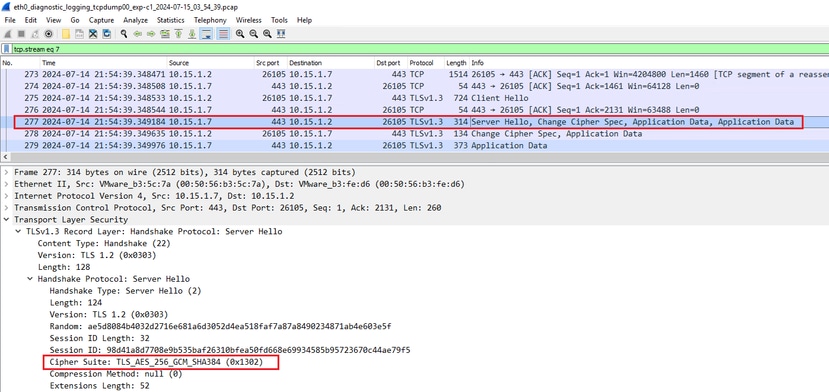Open the Help menu
Screen dimensions: 829x392
tap(304, 20)
